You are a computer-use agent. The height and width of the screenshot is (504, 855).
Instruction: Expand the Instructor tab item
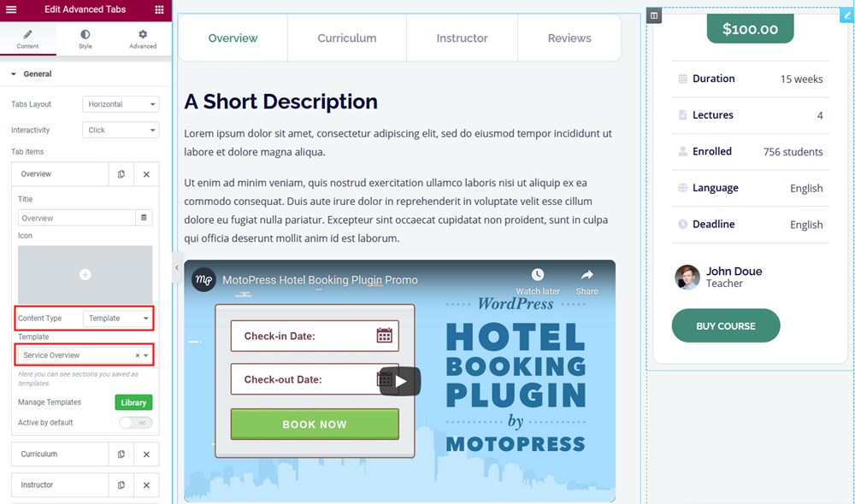(x=60, y=485)
